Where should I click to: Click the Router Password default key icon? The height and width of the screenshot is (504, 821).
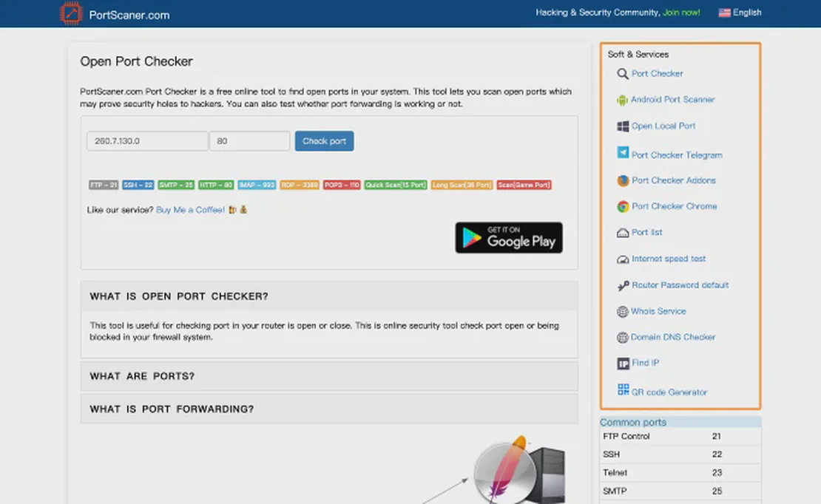pos(623,285)
